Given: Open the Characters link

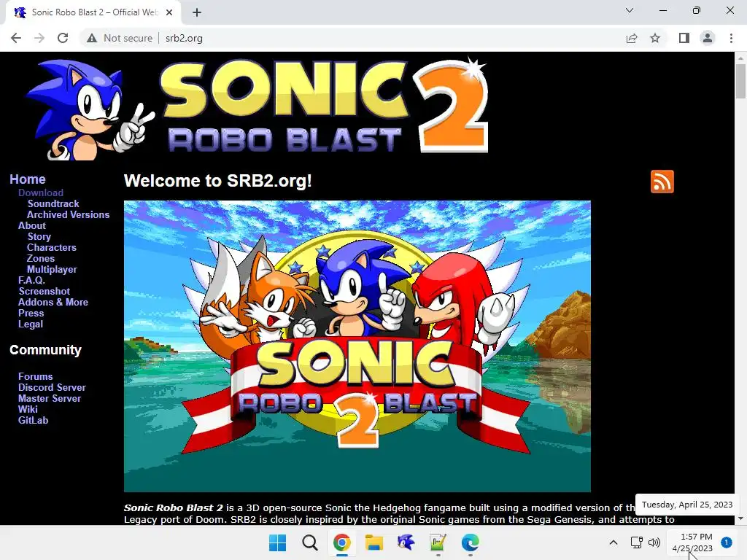Looking at the screenshot, I should coord(52,247).
